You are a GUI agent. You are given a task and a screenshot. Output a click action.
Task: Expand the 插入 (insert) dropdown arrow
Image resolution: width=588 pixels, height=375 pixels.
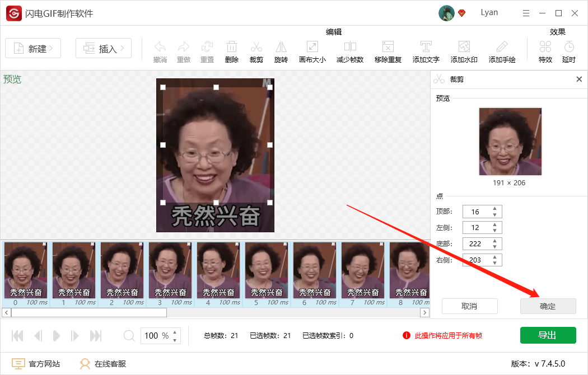pyautogui.click(x=123, y=48)
